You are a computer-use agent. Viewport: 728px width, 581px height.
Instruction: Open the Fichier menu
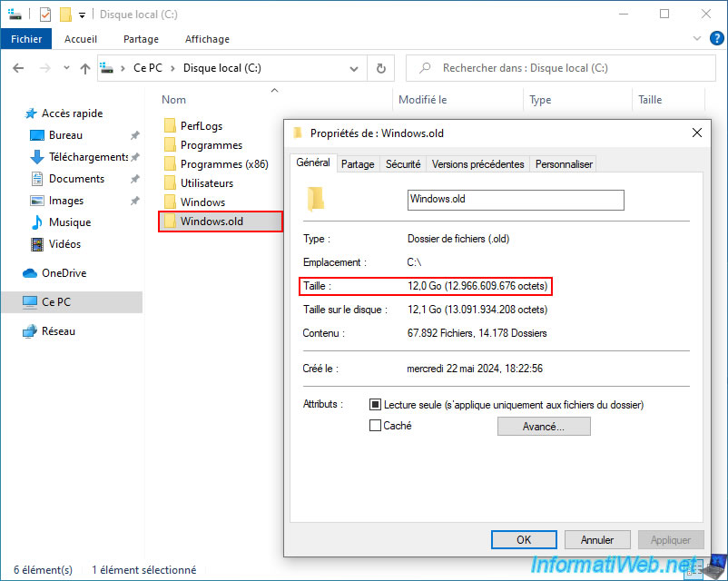coord(26,39)
